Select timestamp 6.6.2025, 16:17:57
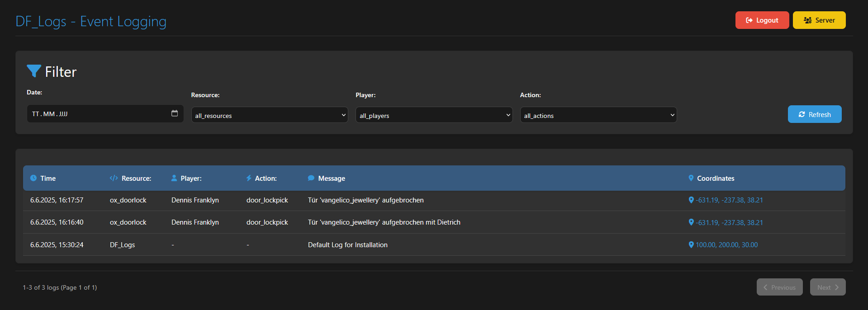The width and height of the screenshot is (868, 310). (x=57, y=200)
